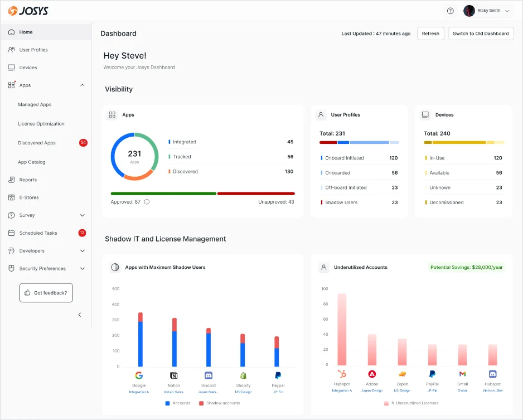This screenshot has width=523, height=420.
Task: Click the Devices total yellow progress bar
Action: [x=464, y=142]
